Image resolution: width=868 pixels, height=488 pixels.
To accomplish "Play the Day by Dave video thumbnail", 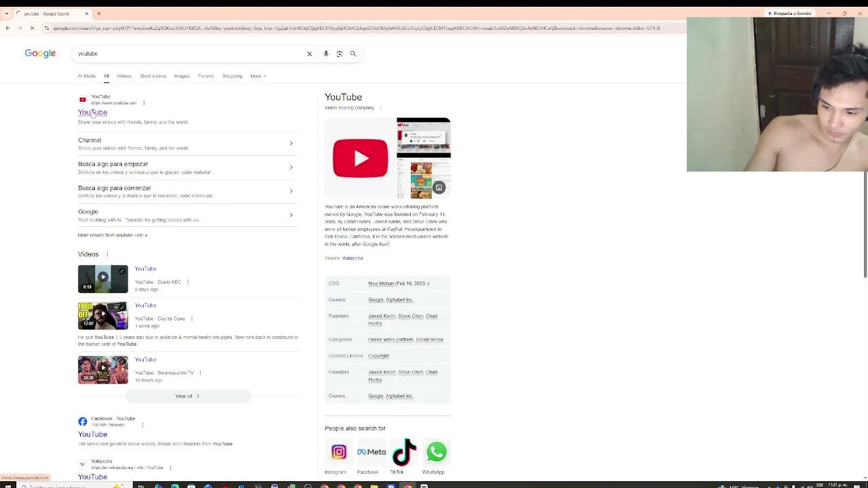I will (x=103, y=315).
